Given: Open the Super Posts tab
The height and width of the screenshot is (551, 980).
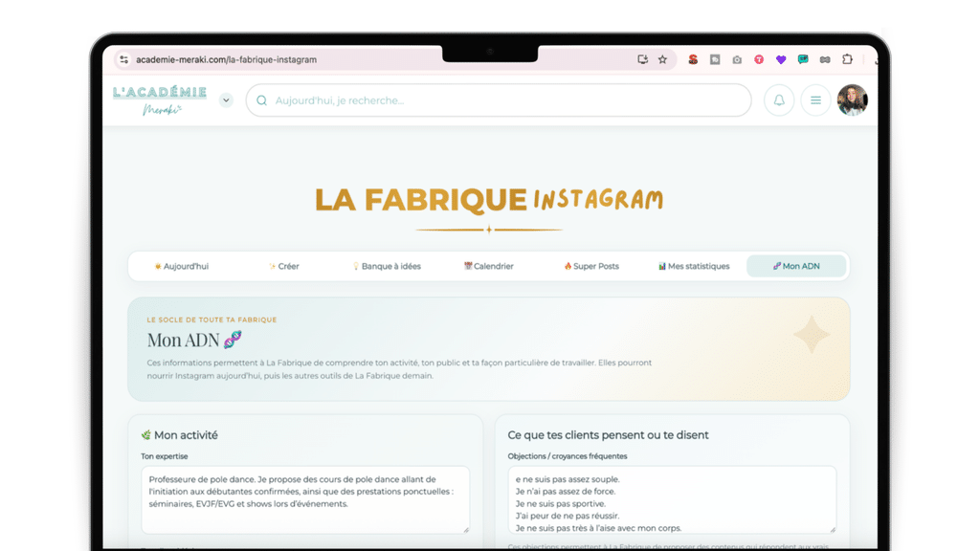Looking at the screenshot, I should [591, 266].
